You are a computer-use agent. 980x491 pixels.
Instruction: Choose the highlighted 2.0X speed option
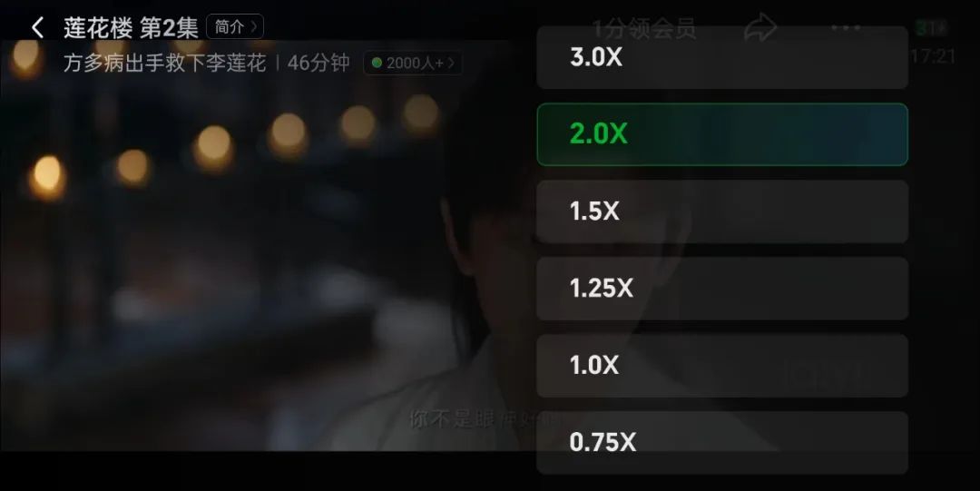pyautogui.click(x=722, y=134)
